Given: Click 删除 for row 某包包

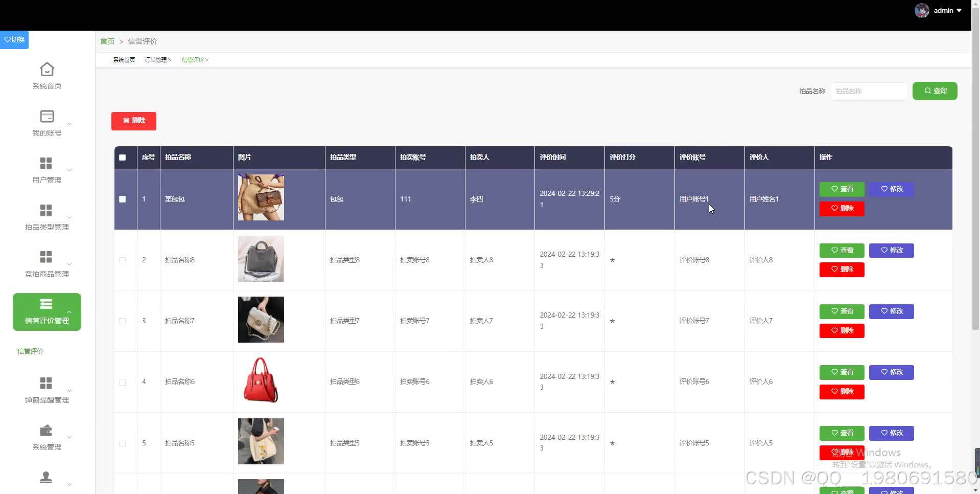Looking at the screenshot, I should point(842,209).
